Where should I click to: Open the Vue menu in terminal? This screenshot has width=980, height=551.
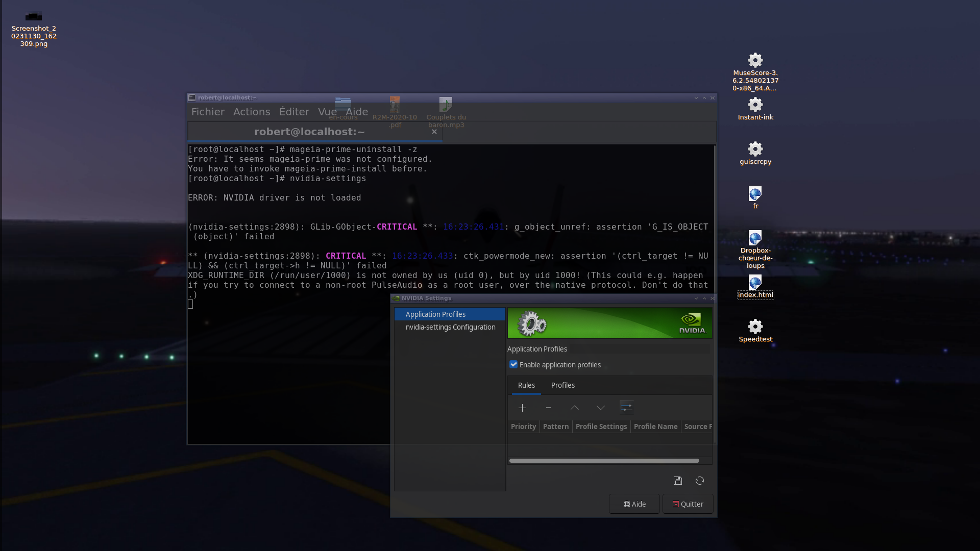327,112
